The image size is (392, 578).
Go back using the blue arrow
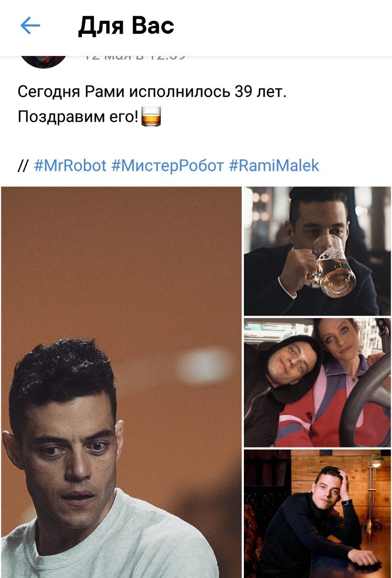pyautogui.click(x=31, y=26)
